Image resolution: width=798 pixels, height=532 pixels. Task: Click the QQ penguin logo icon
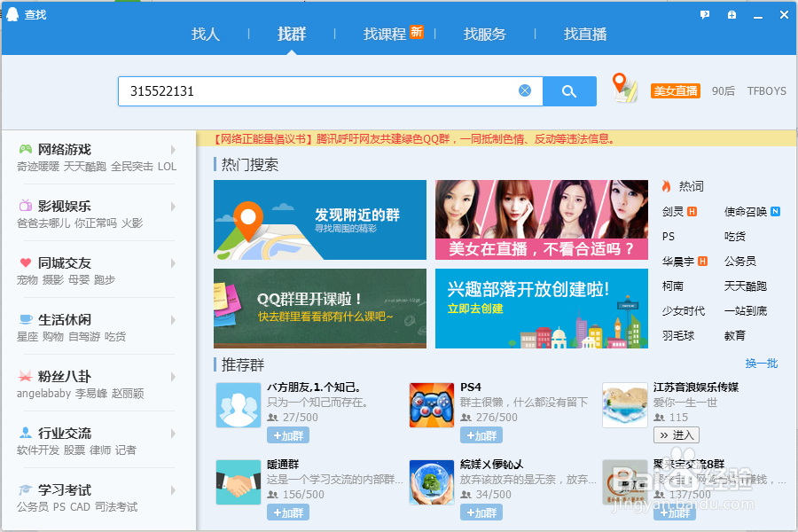pos(12,14)
